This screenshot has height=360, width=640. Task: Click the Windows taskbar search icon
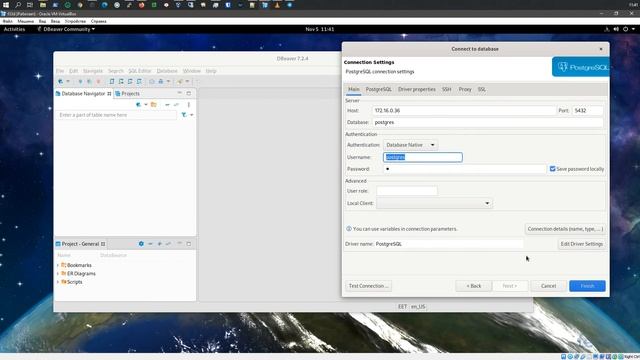[18, 5]
